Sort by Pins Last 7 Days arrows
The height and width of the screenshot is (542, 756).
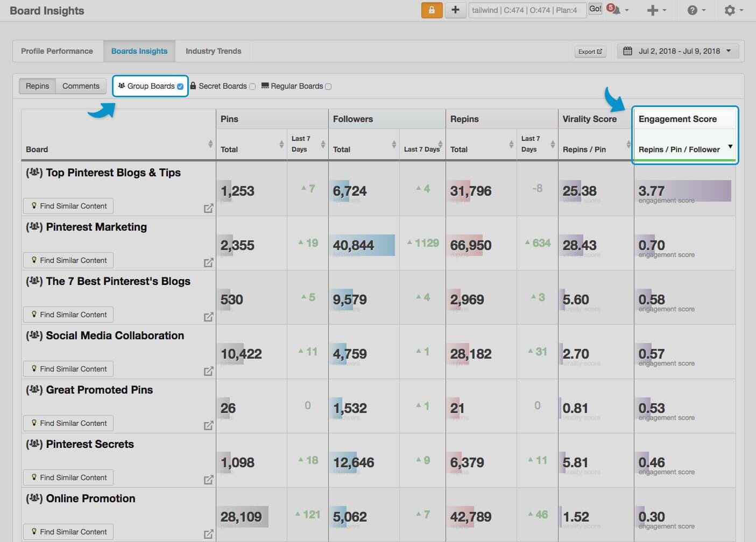[323, 144]
